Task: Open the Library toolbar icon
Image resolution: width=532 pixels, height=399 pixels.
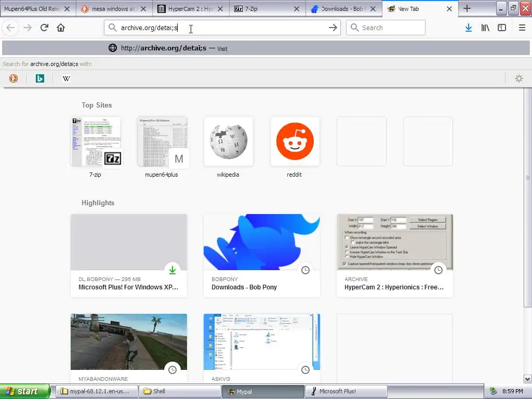Action: pyautogui.click(x=485, y=28)
